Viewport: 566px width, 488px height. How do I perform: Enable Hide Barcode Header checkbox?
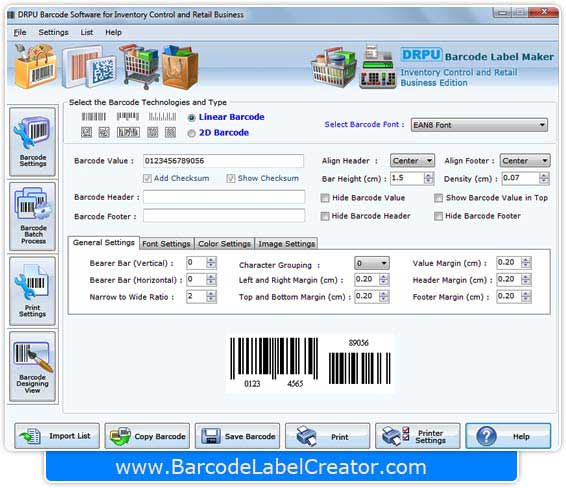325,216
